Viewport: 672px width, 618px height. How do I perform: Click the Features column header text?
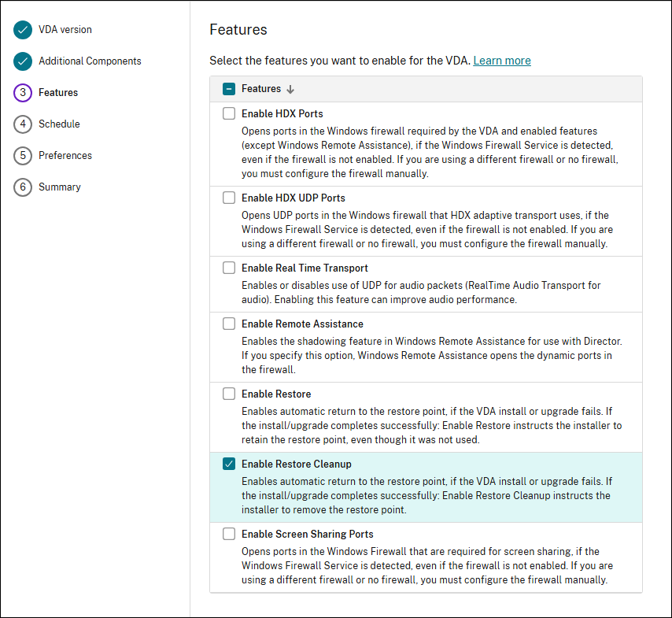click(260, 89)
